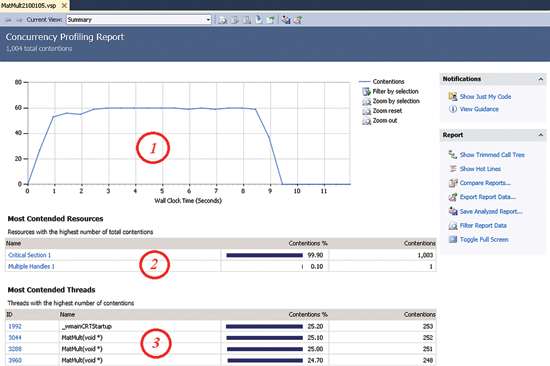This screenshot has height=366, width=550.
Task: Open Toggle Full Screen link
Action: 484,240
